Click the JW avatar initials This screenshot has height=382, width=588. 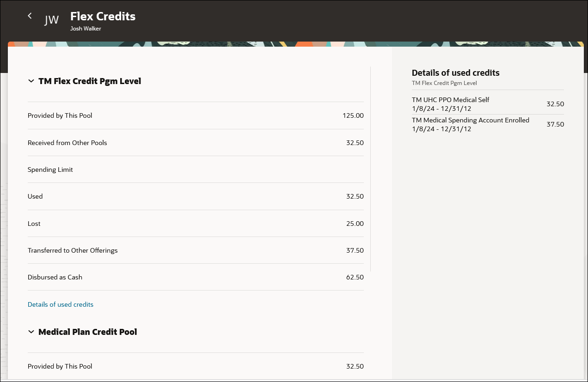point(51,20)
